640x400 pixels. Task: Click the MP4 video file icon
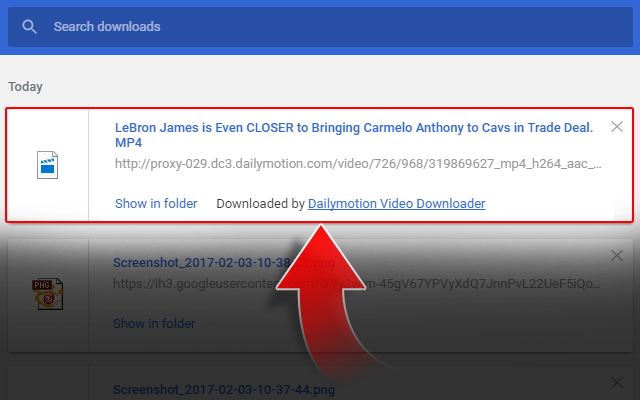(x=47, y=165)
